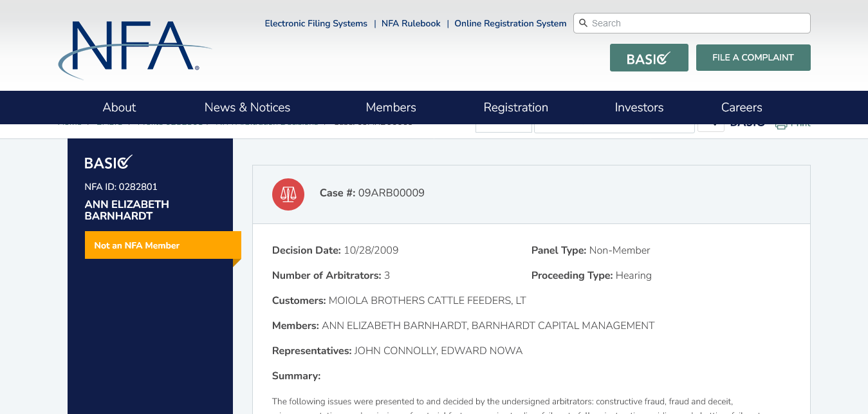Click the red scales arbitration case icon

(x=288, y=194)
